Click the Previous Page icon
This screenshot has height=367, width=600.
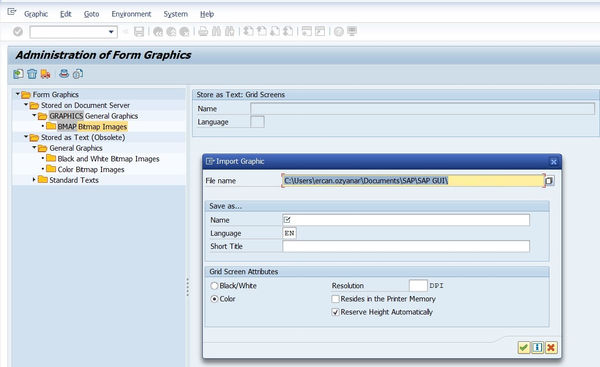point(262,32)
